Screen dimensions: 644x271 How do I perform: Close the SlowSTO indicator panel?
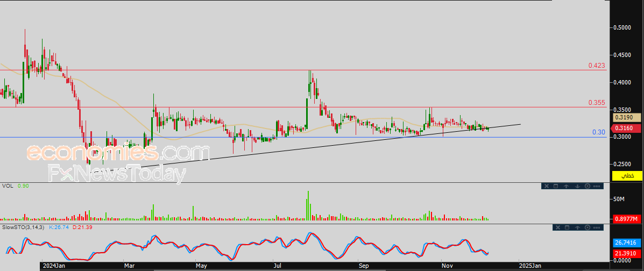(558, 227)
